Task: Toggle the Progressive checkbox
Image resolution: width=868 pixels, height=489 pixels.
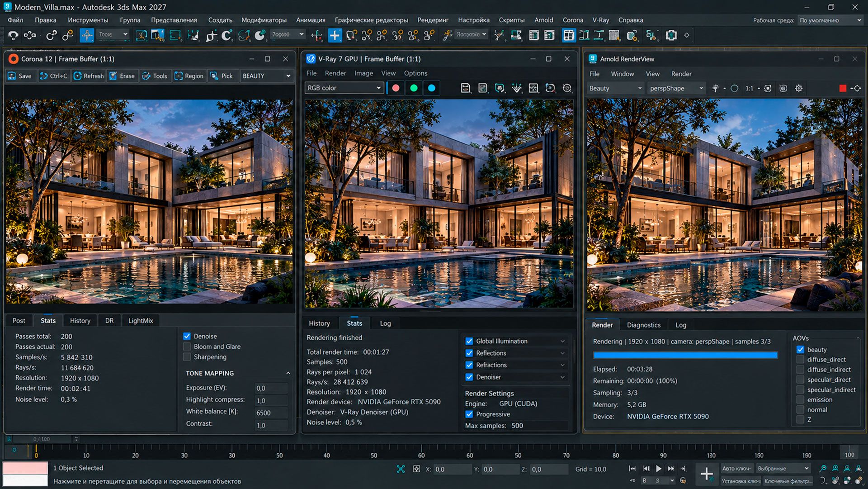Action: 469,414
